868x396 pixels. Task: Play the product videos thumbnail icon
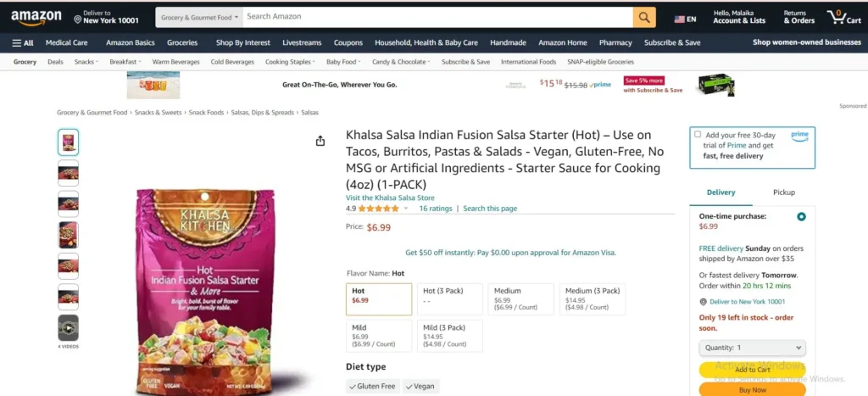pos(69,327)
